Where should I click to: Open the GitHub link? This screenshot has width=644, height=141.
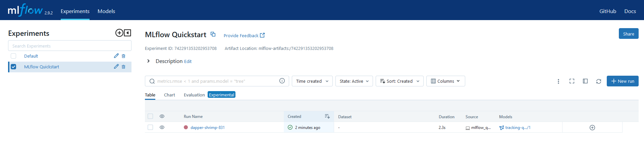tap(608, 11)
